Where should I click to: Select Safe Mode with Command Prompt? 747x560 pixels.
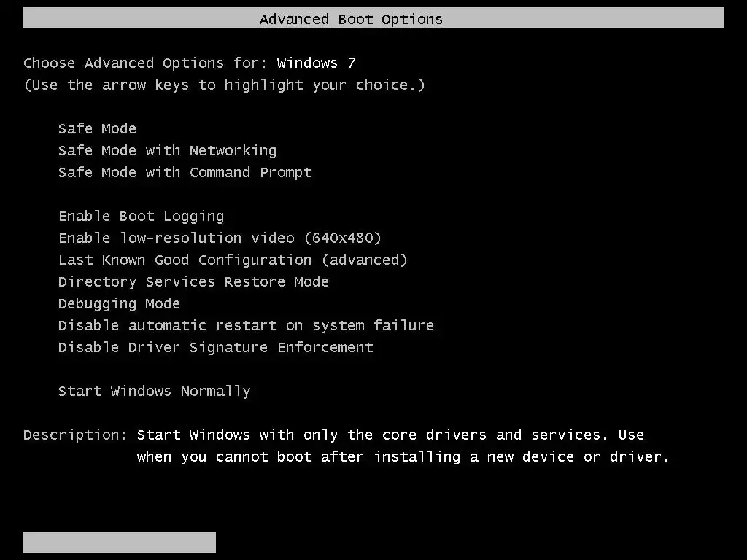(x=185, y=173)
